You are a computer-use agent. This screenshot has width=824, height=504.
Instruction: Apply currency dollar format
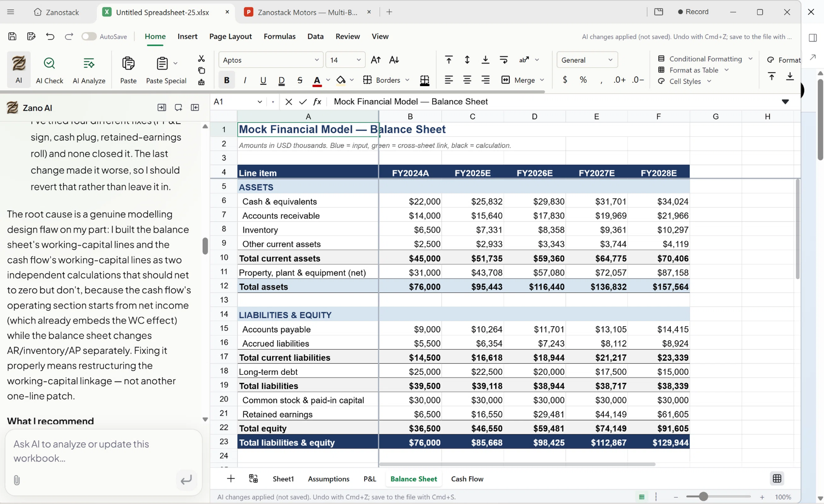pos(565,80)
